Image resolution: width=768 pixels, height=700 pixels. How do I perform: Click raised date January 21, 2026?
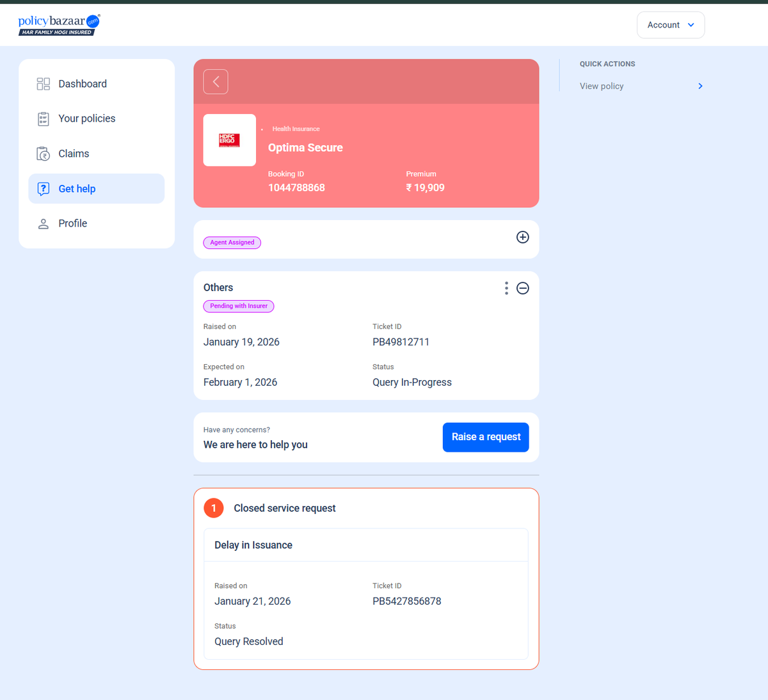pos(252,601)
